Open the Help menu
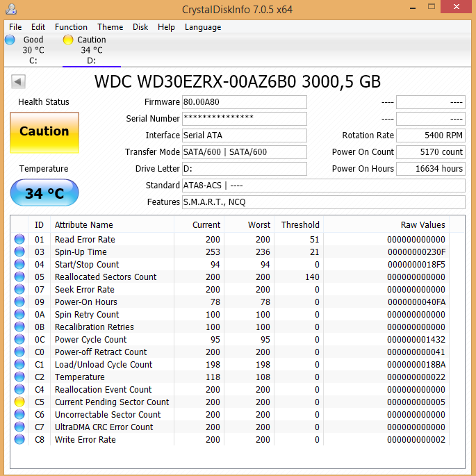 point(166,27)
